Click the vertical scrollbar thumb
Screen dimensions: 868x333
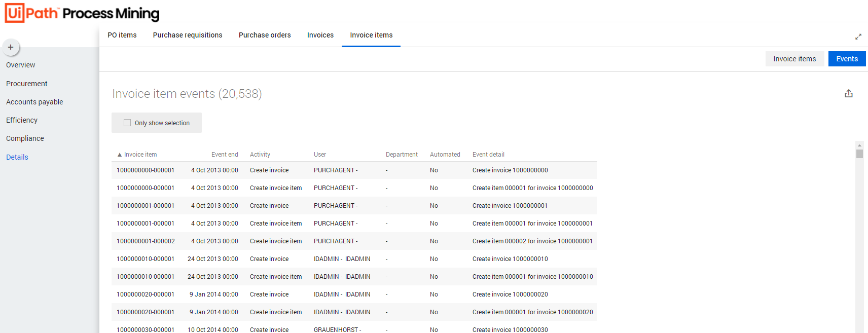coord(859,154)
